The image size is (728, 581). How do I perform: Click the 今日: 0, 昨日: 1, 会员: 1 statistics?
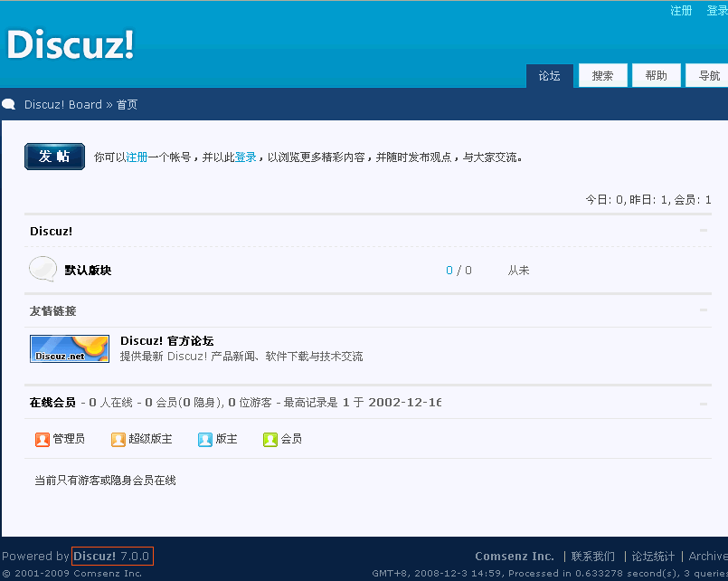[x=648, y=200]
